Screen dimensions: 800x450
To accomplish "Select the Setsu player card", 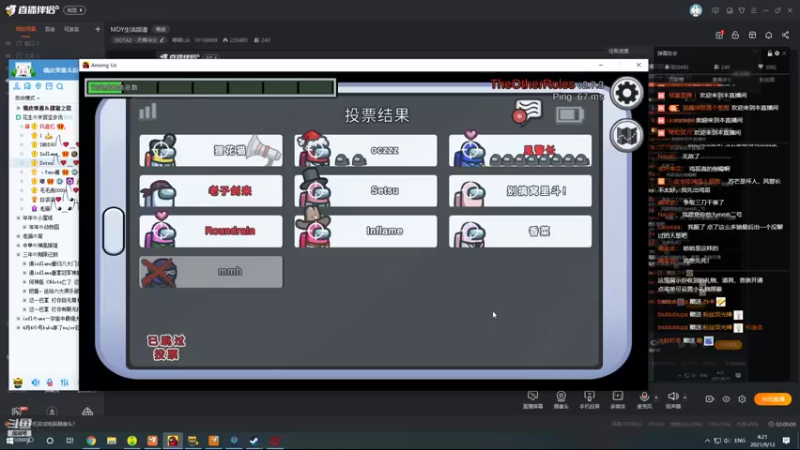I will pos(366,191).
